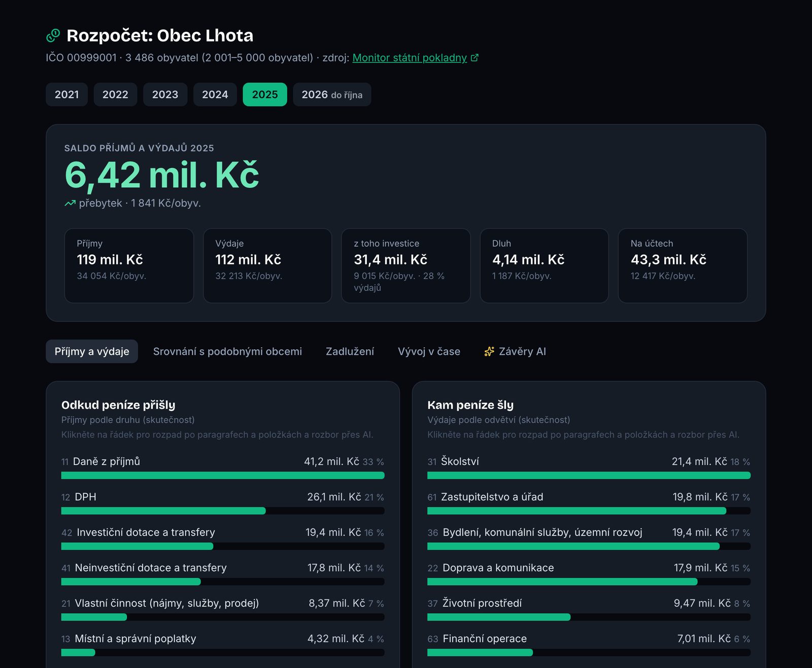Screen dimensions: 812x668
Task: Select year 2021
Action: pos(67,94)
